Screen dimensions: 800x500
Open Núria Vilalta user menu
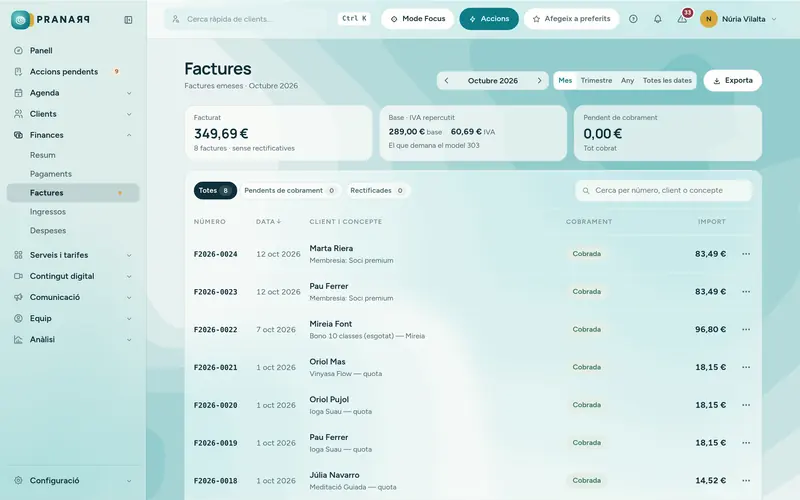click(739, 19)
